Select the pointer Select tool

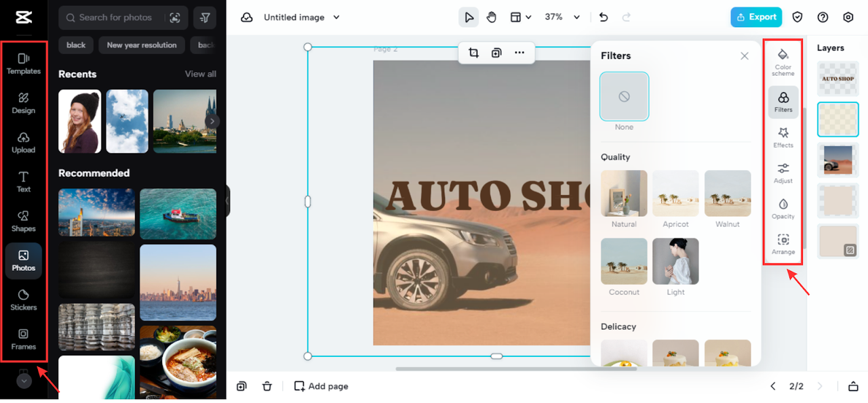[469, 18]
